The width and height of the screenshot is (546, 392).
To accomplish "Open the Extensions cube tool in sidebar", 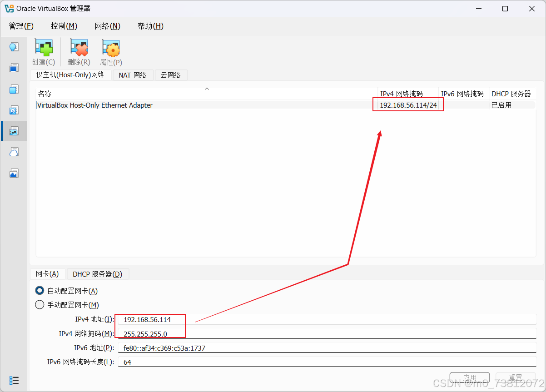I will [14, 89].
